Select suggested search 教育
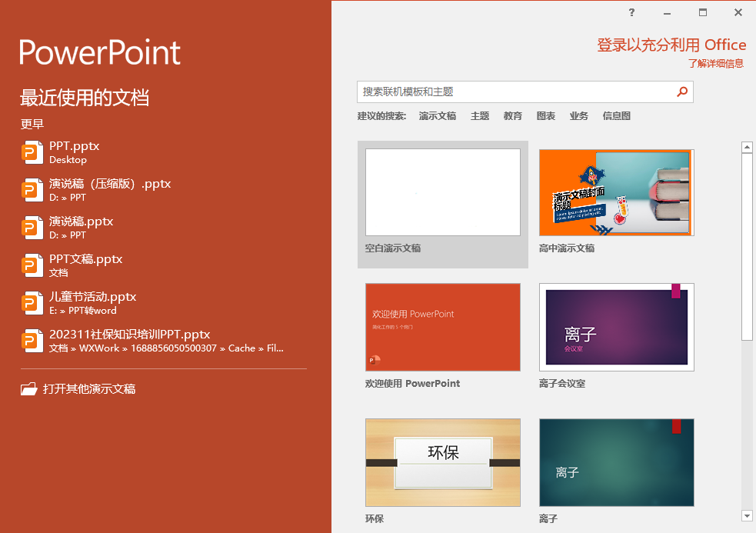 click(512, 116)
